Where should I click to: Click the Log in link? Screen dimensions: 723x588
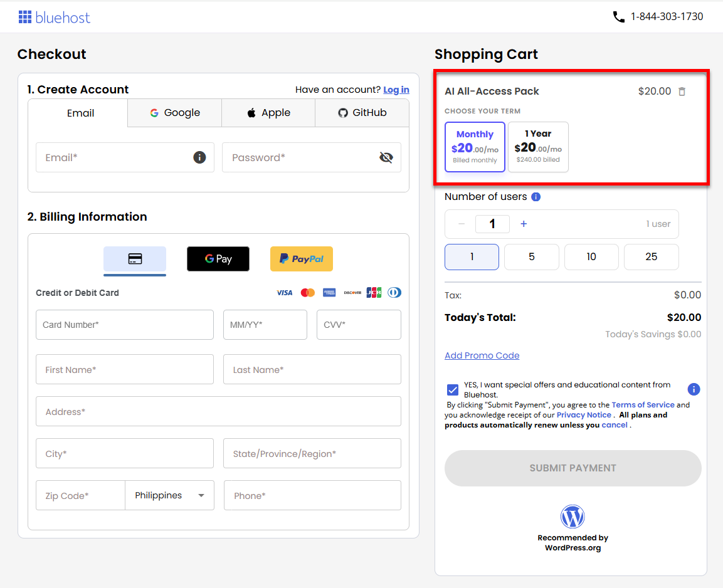point(396,90)
